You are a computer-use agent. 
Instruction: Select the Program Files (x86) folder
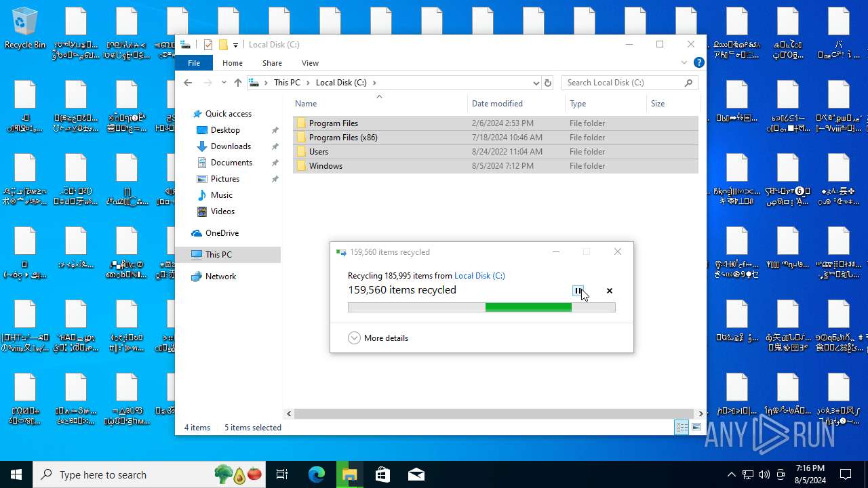click(x=496, y=138)
